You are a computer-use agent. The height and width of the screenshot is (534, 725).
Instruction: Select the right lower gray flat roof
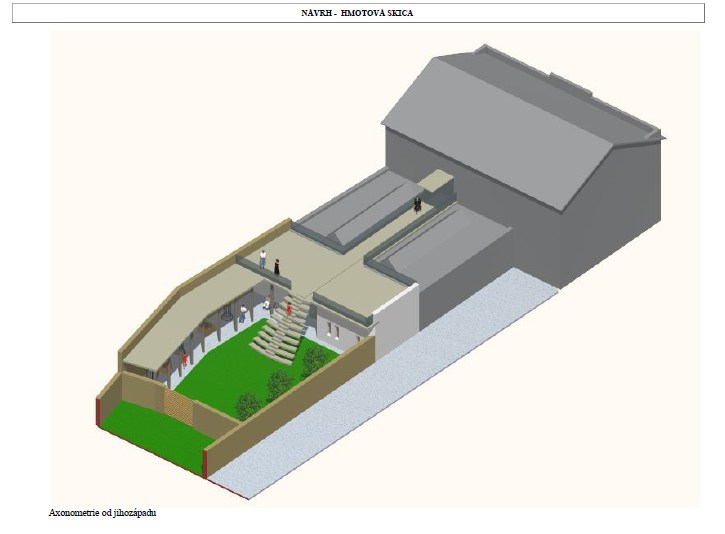click(x=440, y=248)
